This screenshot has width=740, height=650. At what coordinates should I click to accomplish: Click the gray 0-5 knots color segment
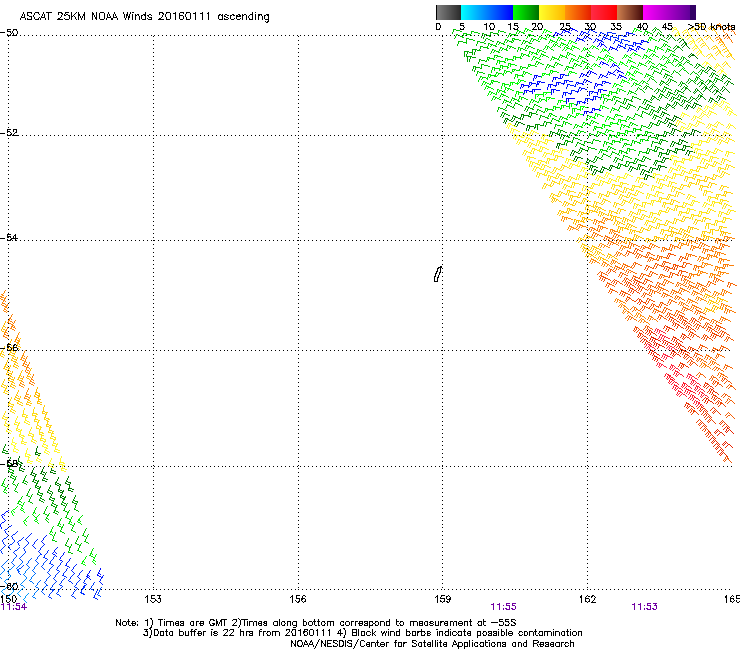(x=448, y=12)
